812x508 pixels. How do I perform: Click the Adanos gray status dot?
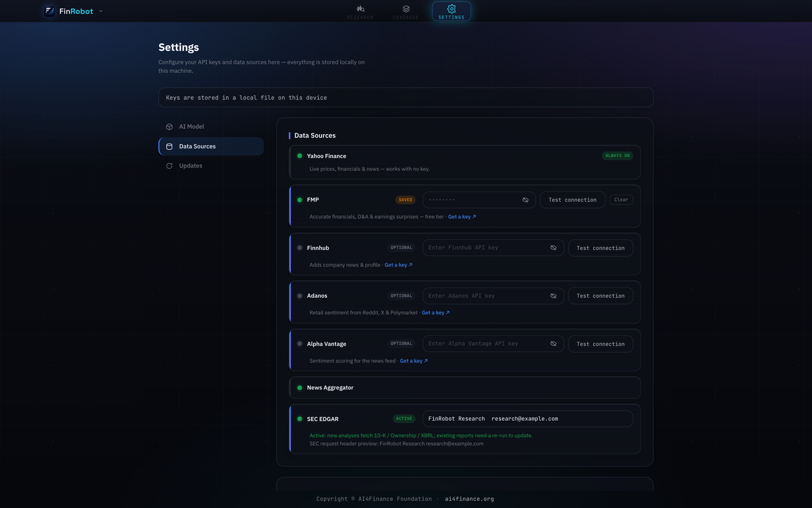300,296
